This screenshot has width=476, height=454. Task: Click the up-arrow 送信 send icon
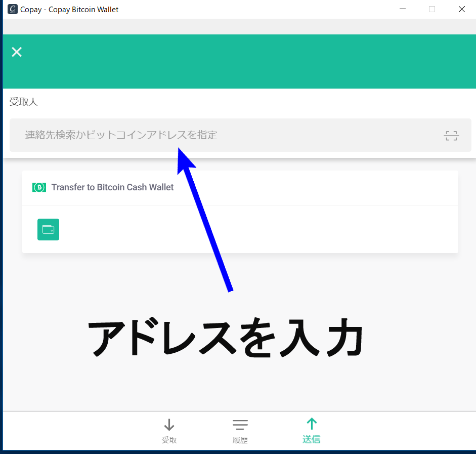[x=312, y=424]
